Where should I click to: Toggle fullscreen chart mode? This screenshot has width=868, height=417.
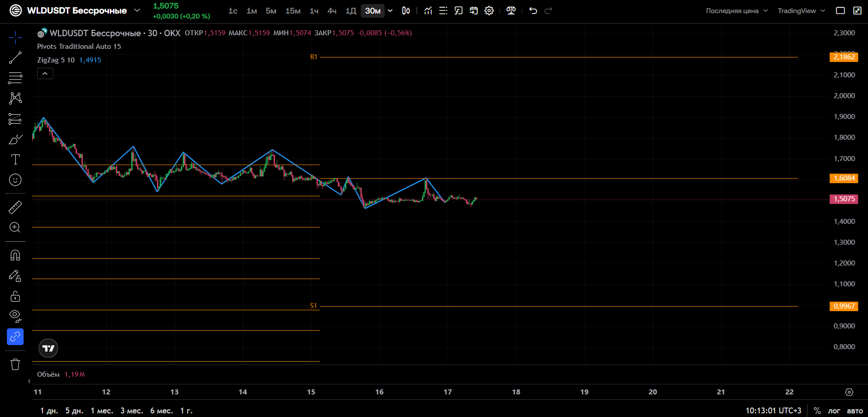point(857,11)
